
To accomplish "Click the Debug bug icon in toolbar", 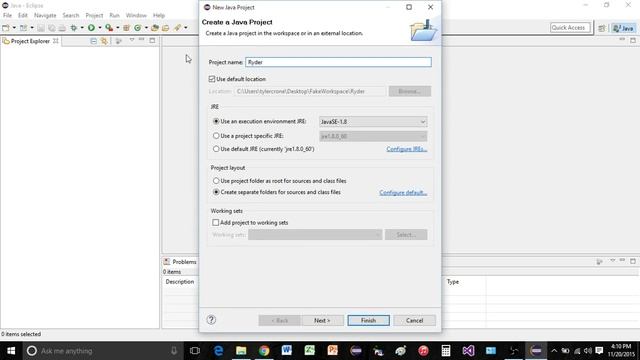I will pos(73,28).
